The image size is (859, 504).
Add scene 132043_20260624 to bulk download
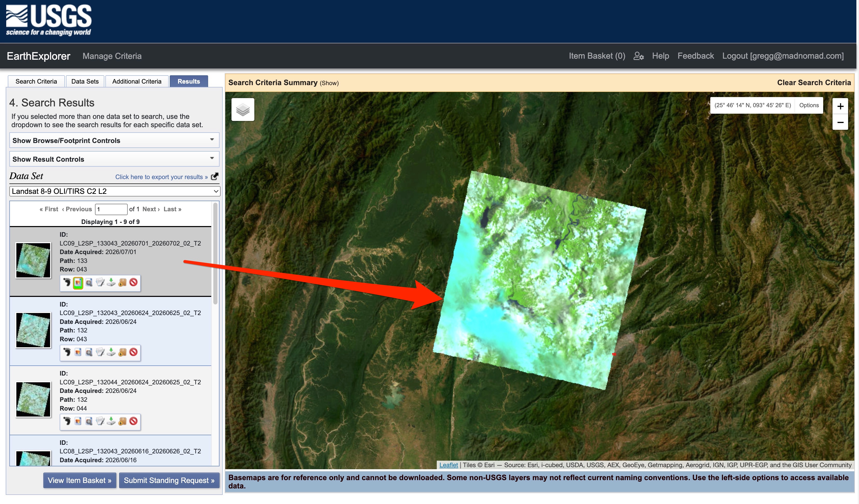coord(122,352)
